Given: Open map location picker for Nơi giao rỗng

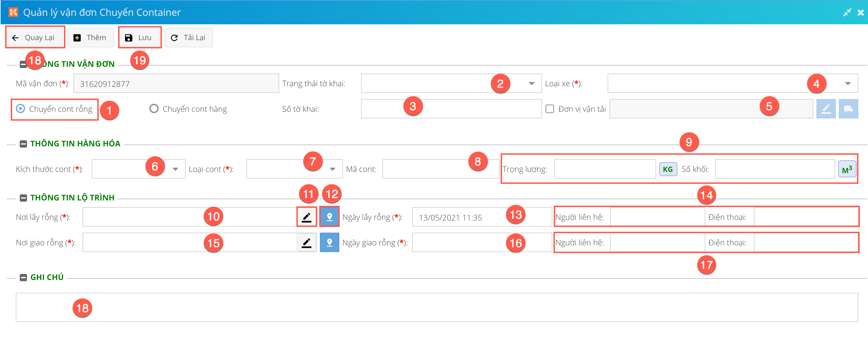Looking at the screenshot, I should click(329, 242).
